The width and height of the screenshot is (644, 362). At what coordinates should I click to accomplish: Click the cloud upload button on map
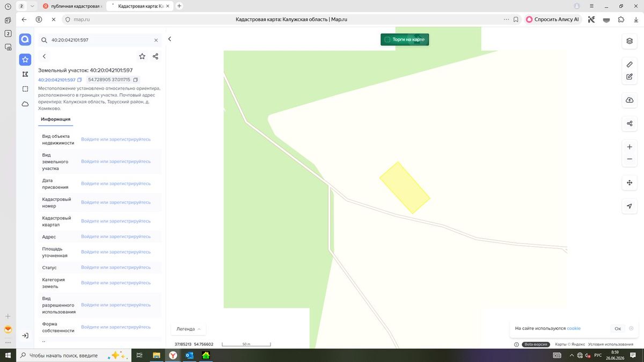coord(630,100)
